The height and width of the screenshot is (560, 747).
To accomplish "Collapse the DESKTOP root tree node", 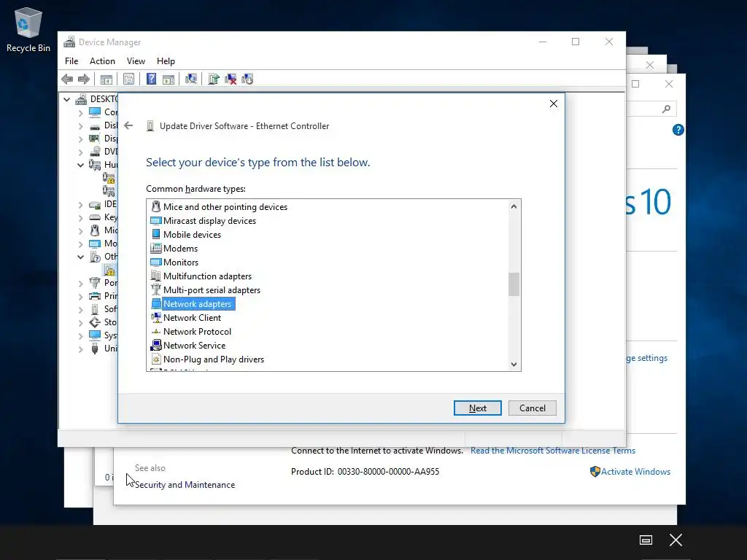I will (x=66, y=99).
